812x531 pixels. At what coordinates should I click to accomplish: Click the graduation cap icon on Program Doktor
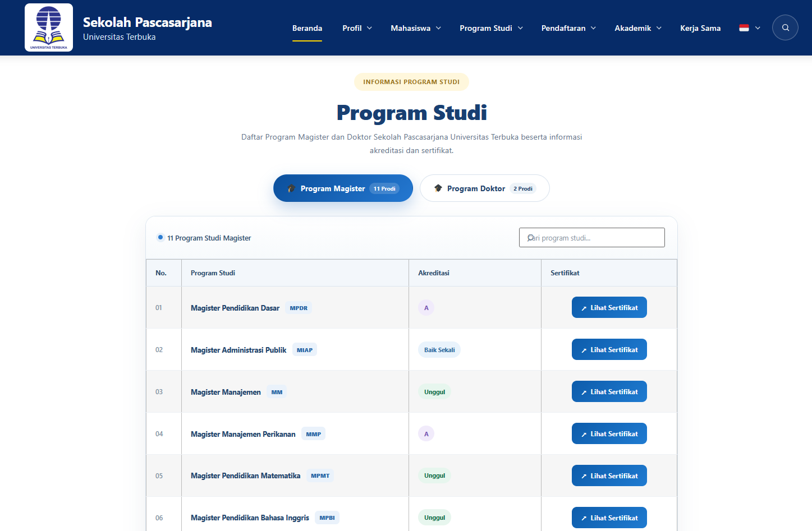pyautogui.click(x=438, y=188)
